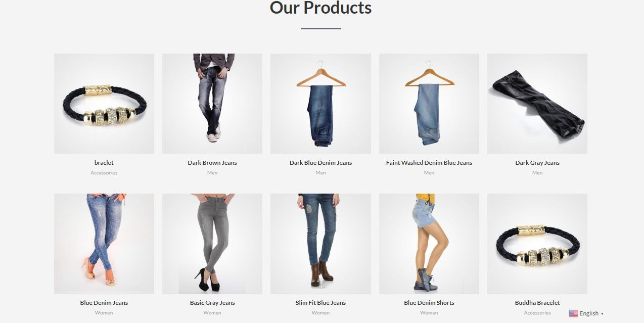Open the Women category under Blue Denim Shorts
The width and height of the screenshot is (644, 323).
429,313
